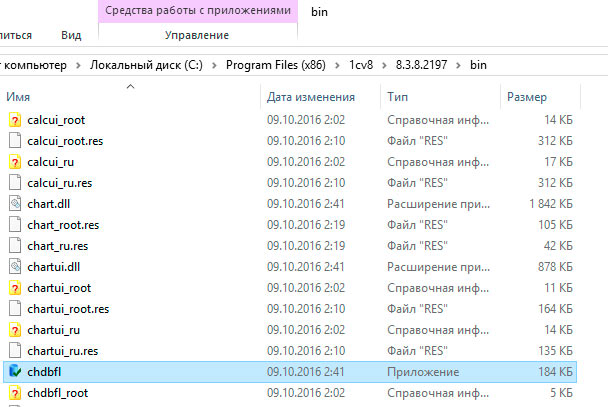
Task: Select file name chartui_root
Action: (x=59, y=288)
